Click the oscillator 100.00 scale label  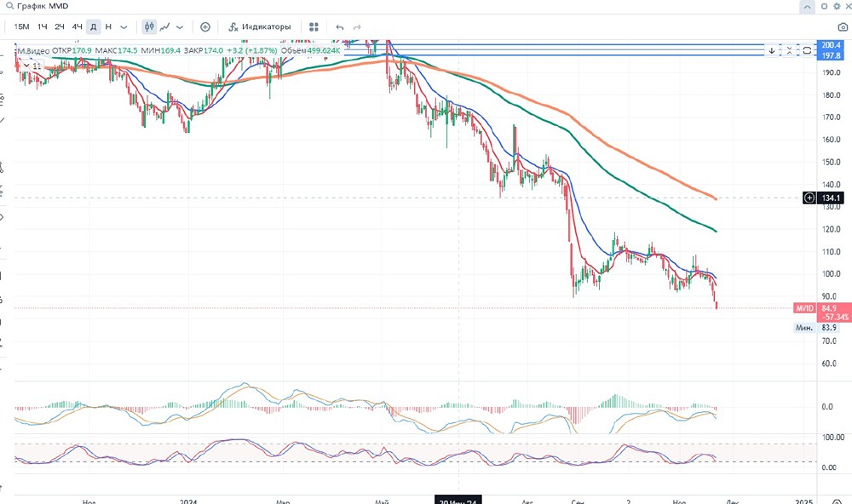click(833, 438)
